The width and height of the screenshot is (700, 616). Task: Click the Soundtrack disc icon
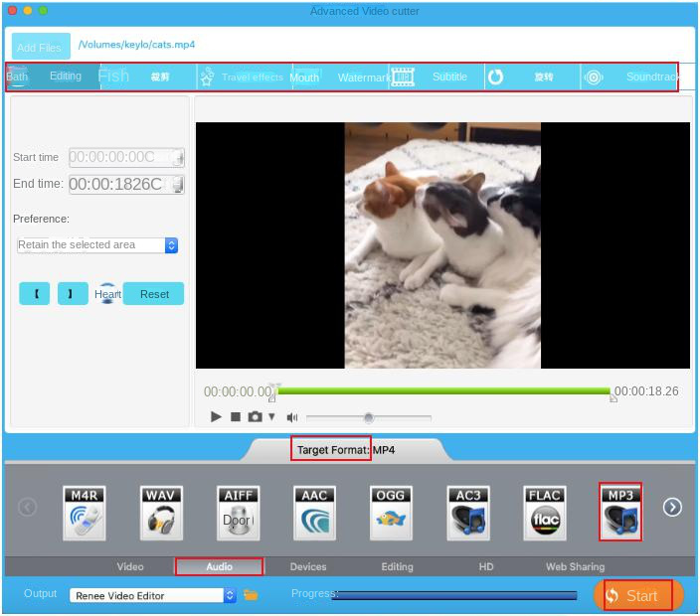[594, 77]
